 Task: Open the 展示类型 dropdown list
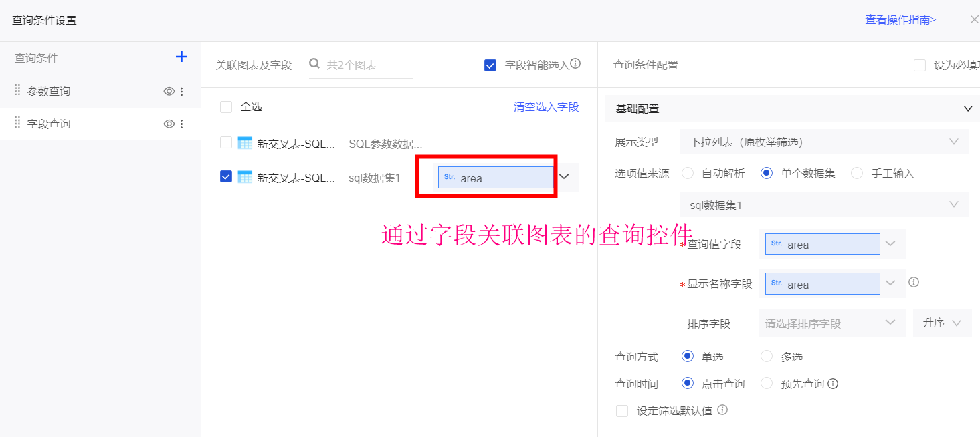(x=824, y=142)
